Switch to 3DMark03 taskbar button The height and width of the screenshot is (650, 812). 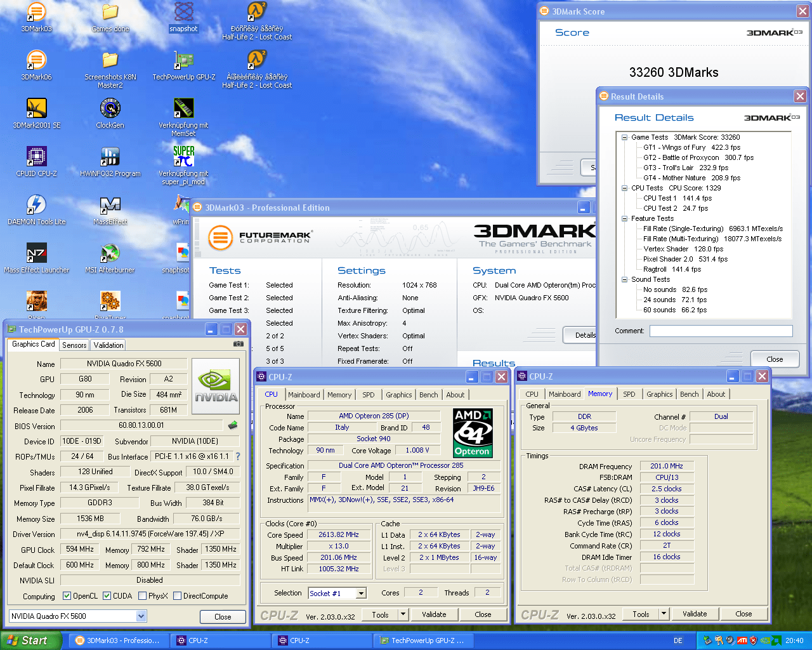(x=119, y=640)
